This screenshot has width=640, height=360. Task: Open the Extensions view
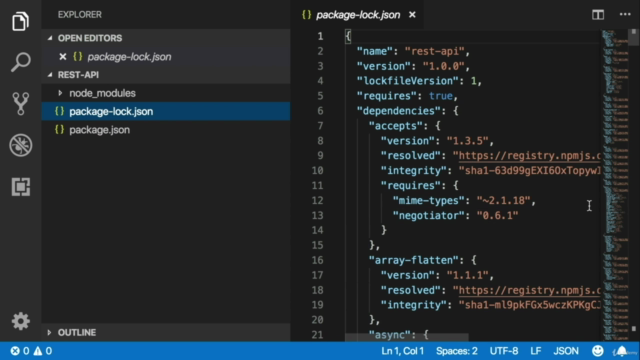[20, 187]
